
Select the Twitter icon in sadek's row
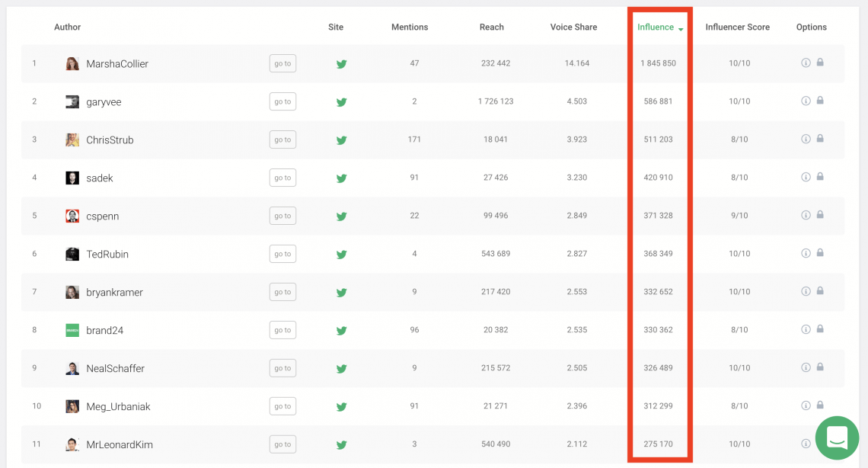(342, 178)
